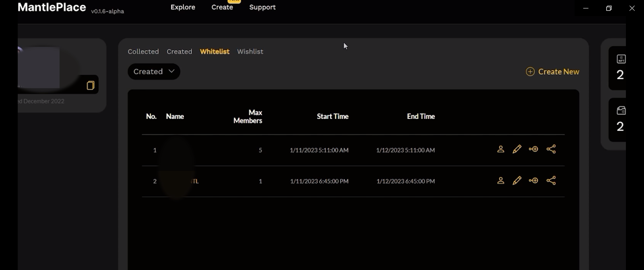This screenshot has width=644, height=270.
Task: Click the NFT count icon in the sidebar
Action: [621, 59]
